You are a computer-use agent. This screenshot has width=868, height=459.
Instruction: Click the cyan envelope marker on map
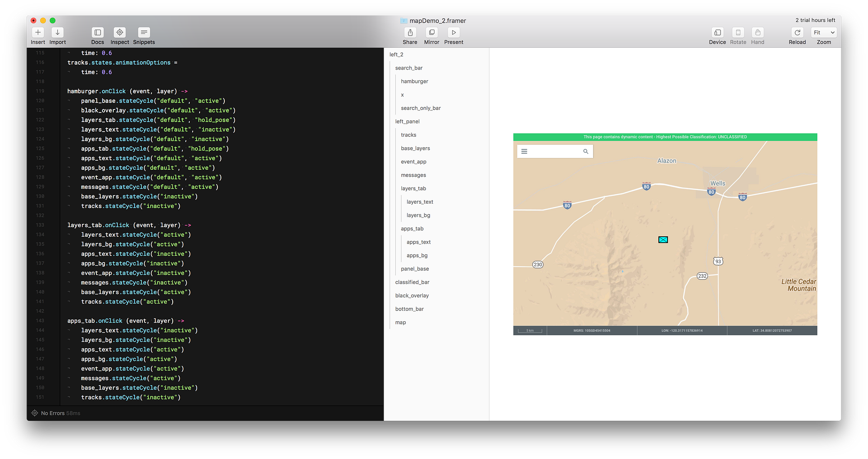[663, 240]
